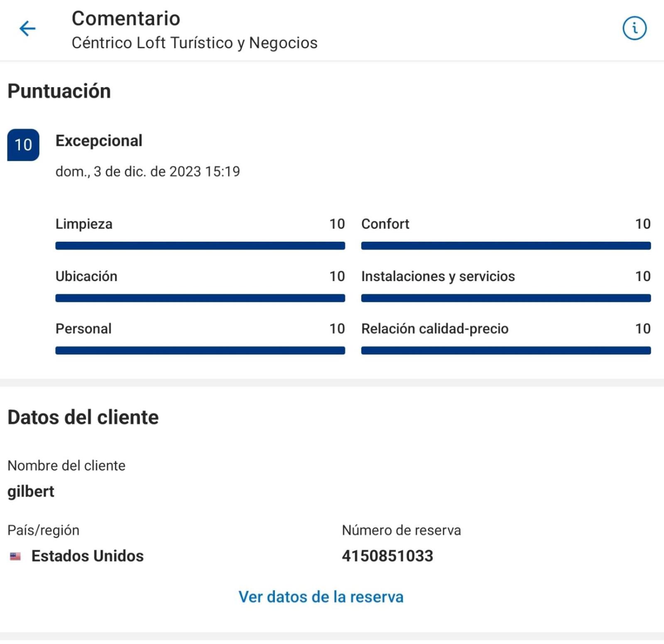Tap the Número de reserva label

[401, 530]
